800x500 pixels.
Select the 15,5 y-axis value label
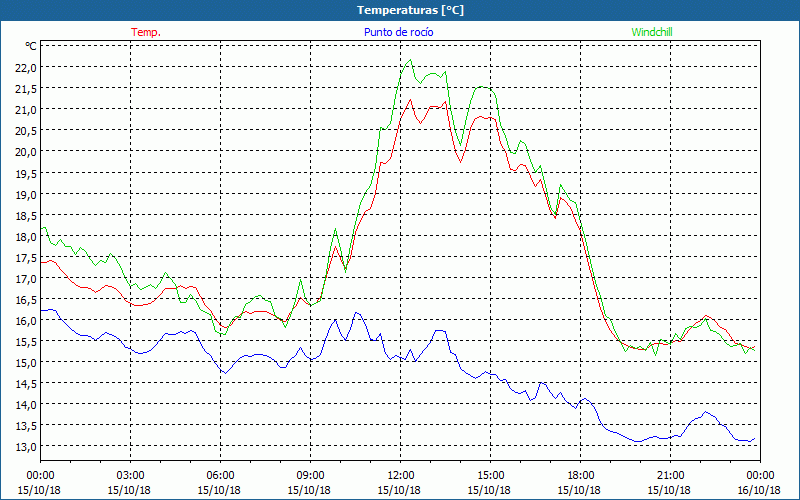pos(25,341)
